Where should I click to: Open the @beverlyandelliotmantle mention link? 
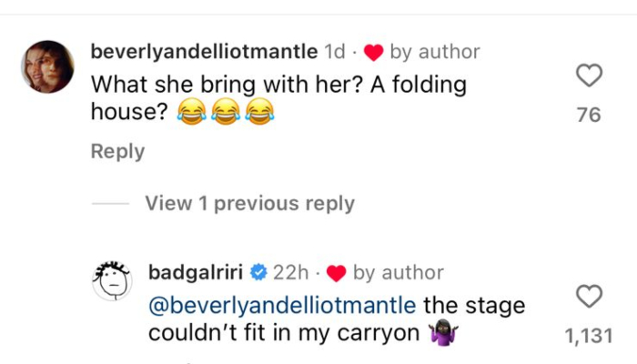(x=281, y=302)
